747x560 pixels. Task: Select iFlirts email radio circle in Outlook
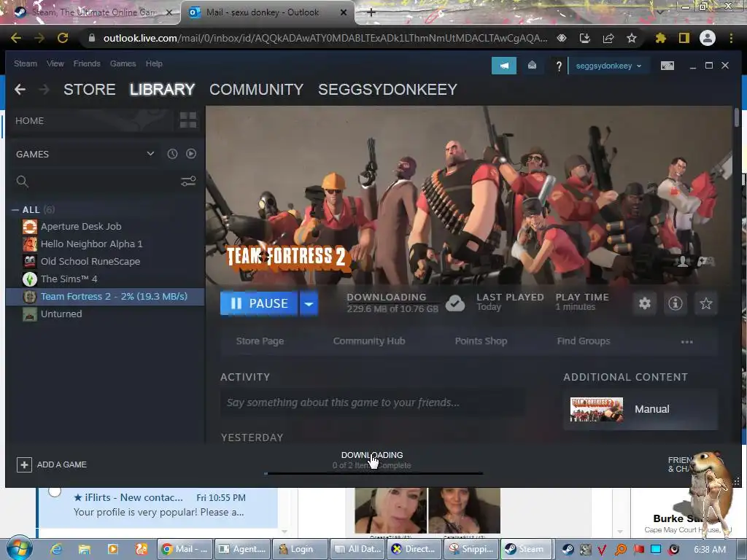(55, 491)
